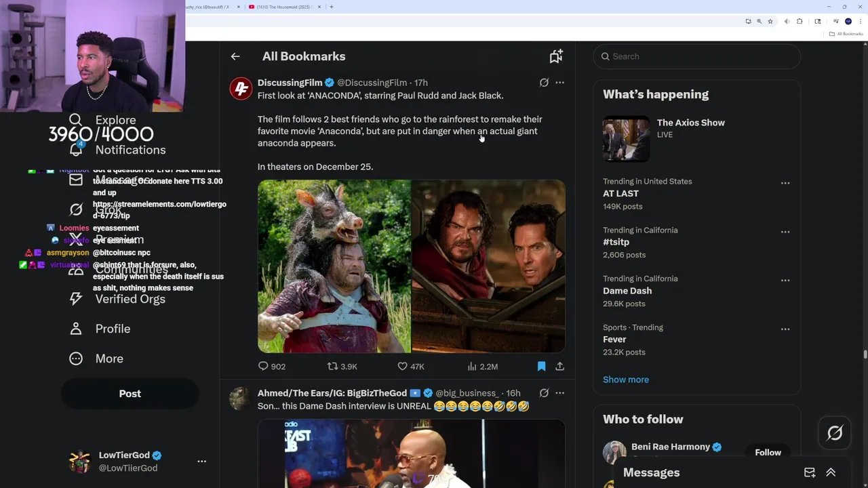Open All Bookmarks folder in bookmarks bar
Viewport: 868px width, 488px height.
(846, 34)
